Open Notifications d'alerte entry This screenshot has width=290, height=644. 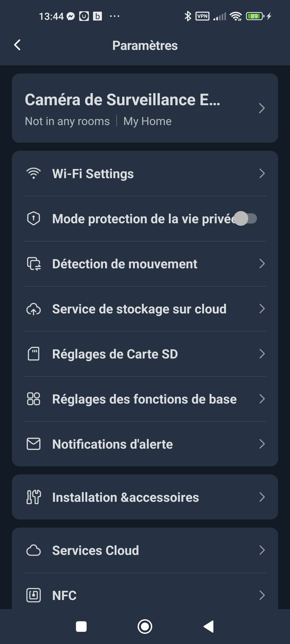[113, 444]
